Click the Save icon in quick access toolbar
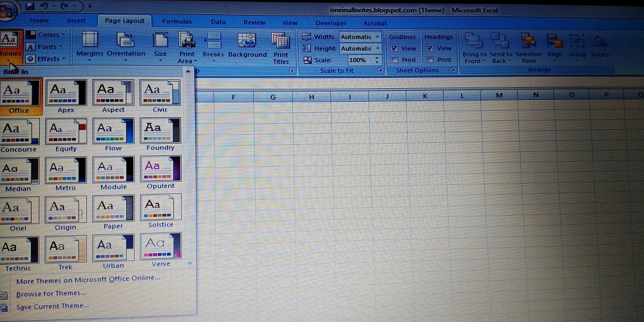 tap(29, 6)
